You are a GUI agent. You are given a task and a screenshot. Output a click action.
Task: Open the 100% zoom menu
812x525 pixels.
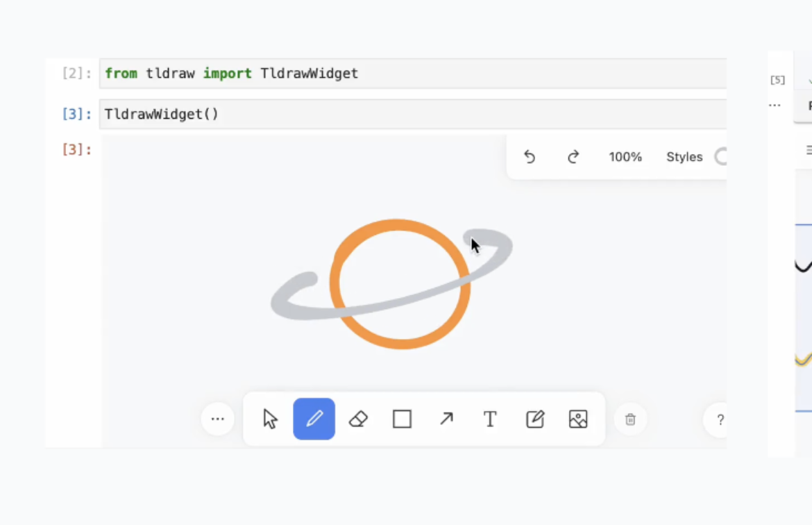click(x=625, y=156)
